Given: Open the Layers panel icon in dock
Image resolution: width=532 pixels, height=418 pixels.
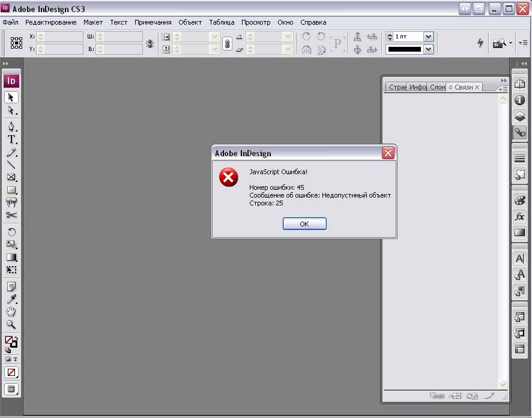Looking at the screenshot, I should pos(519,116).
